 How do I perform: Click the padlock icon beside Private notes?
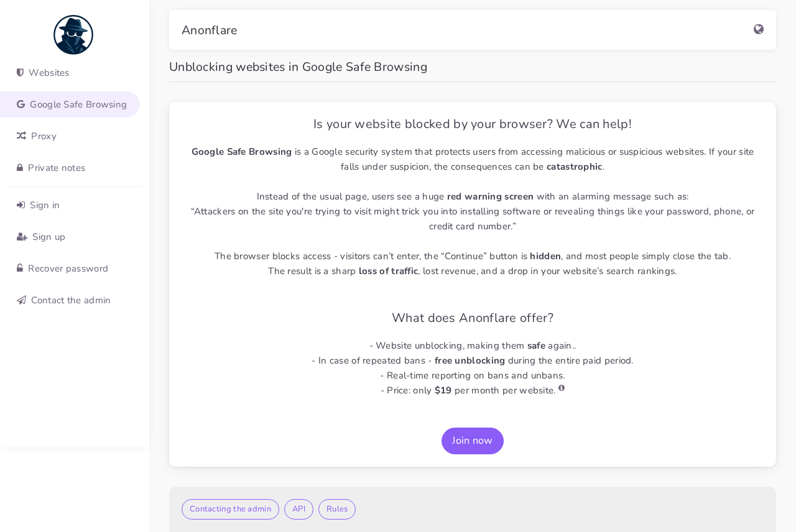(x=20, y=168)
